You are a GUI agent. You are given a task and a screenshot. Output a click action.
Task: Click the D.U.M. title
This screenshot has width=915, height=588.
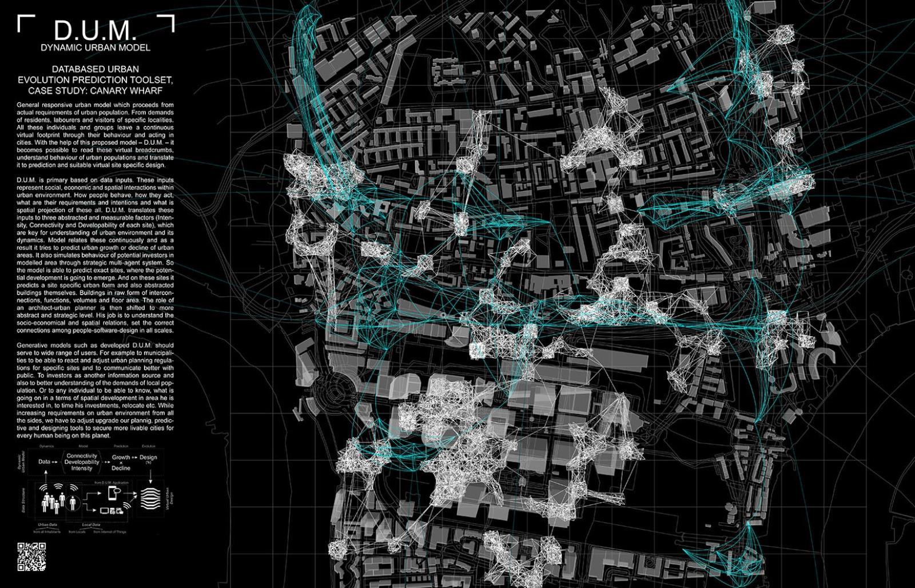[x=96, y=29]
